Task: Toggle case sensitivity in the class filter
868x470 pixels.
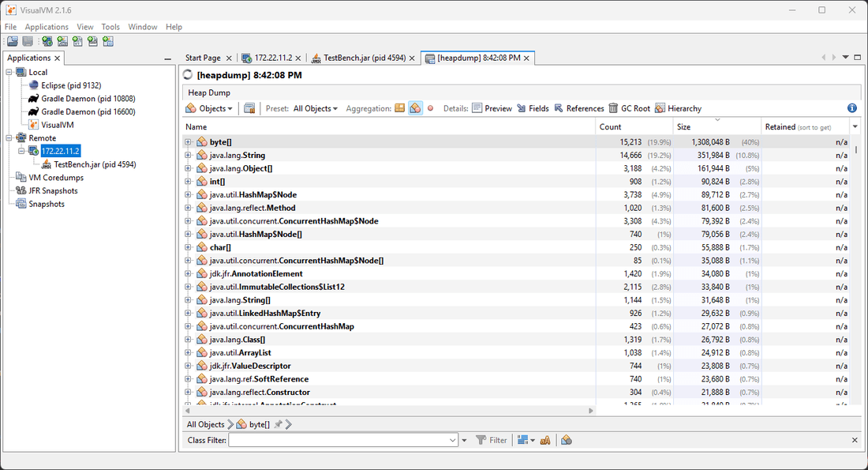Action: pos(545,440)
